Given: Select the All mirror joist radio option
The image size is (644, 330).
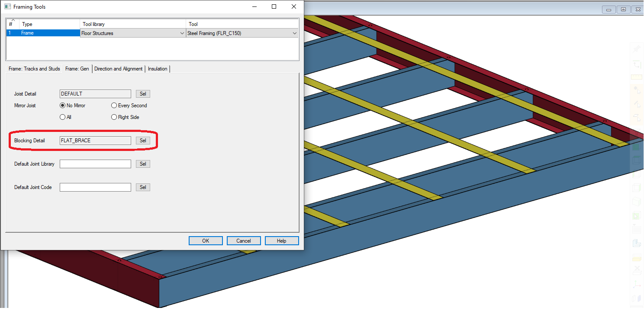Looking at the screenshot, I should click(63, 117).
